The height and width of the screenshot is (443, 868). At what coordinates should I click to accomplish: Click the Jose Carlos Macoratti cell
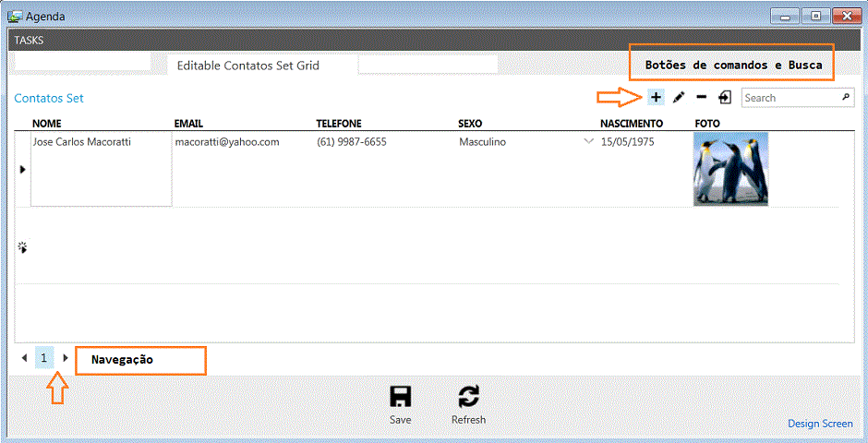(x=102, y=169)
